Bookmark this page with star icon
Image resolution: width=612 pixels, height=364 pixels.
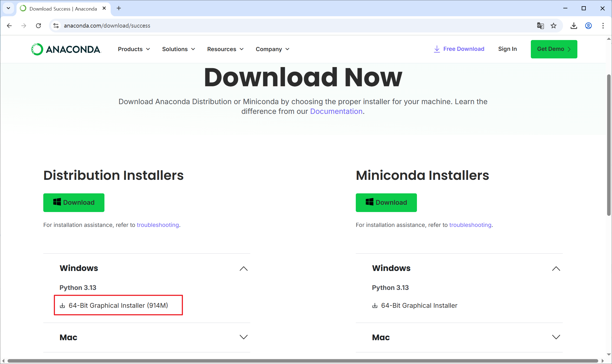[x=554, y=26]
